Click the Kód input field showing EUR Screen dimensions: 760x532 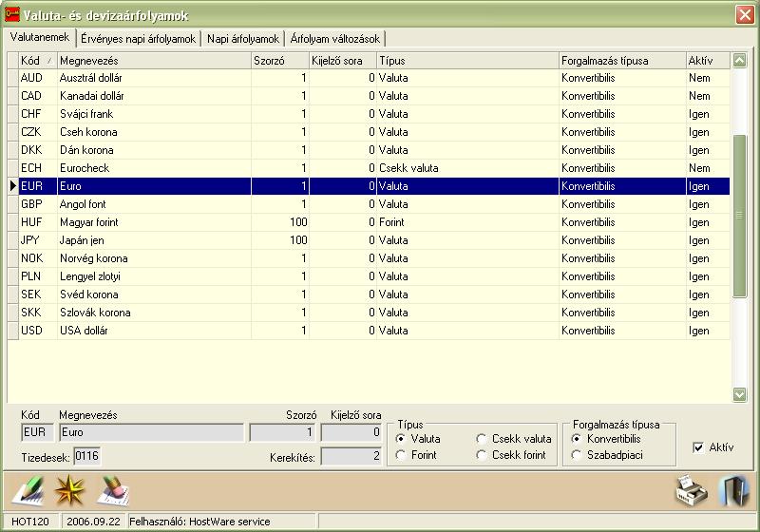(x=37, y=432)
